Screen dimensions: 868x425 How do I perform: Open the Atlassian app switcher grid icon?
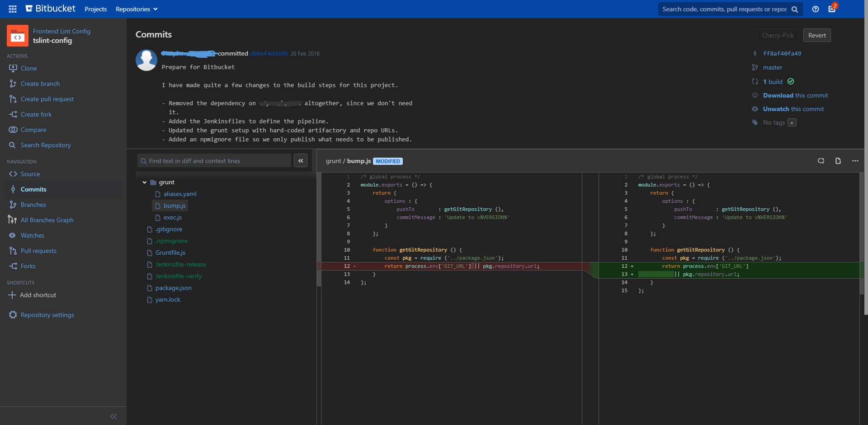click(x=12, y=9)
